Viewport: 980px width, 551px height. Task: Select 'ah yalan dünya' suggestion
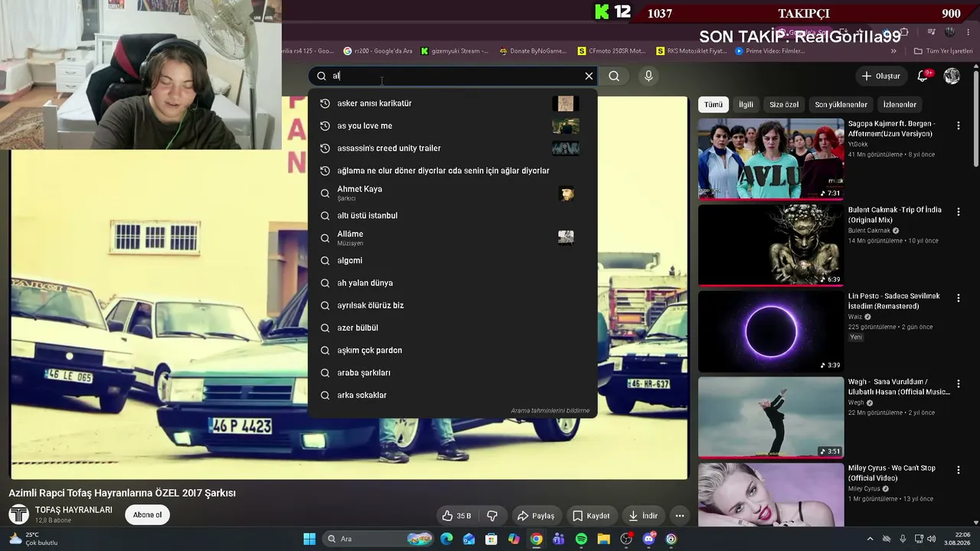(x=452, y=282)
